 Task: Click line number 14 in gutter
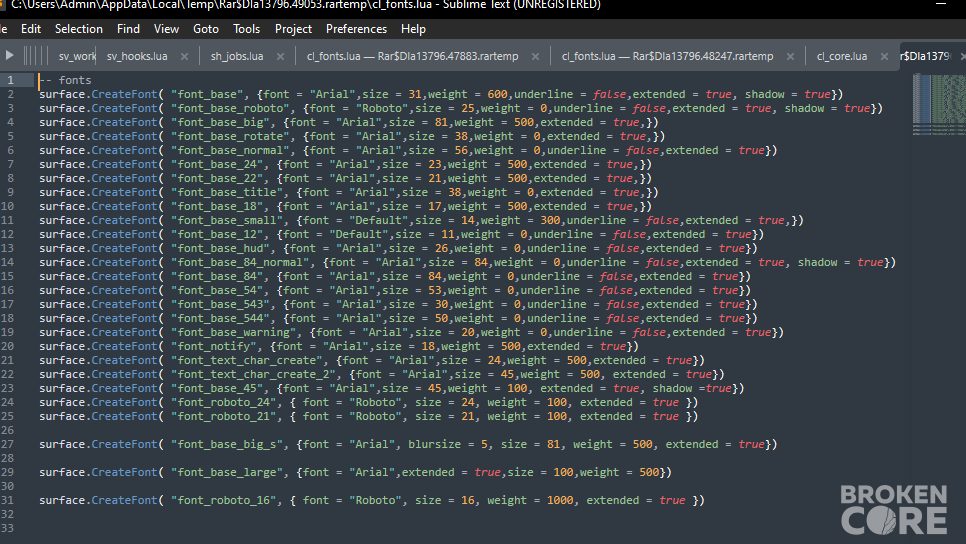[x=7, y=262]
